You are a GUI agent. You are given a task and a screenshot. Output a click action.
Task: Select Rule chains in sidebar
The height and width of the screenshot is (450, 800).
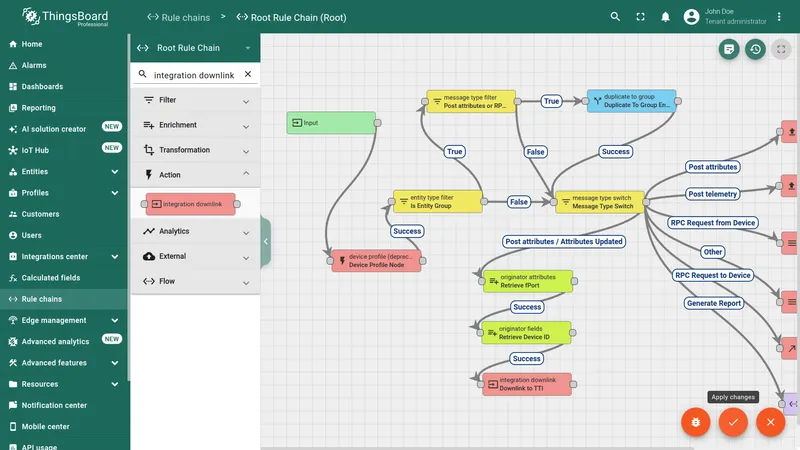pyautogui.click(x=64, y=299)
